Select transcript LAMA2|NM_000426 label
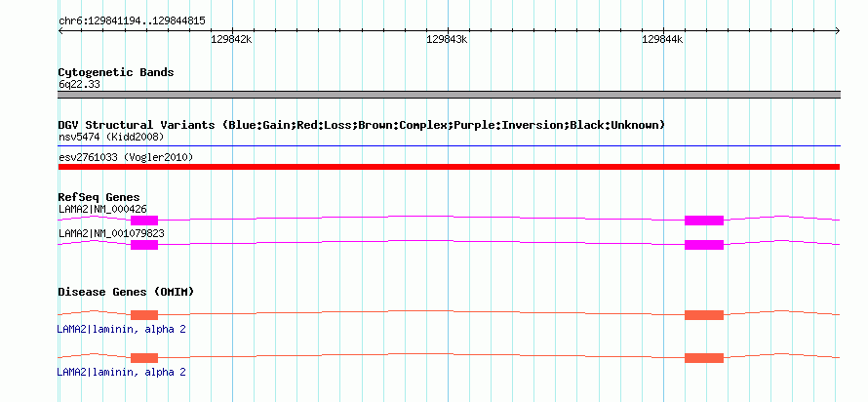This screenshot has width=868, height=402. click(x=102, y=209)
